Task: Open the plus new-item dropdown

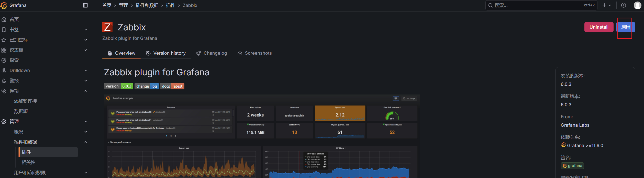Action: [x=606, y=5]
